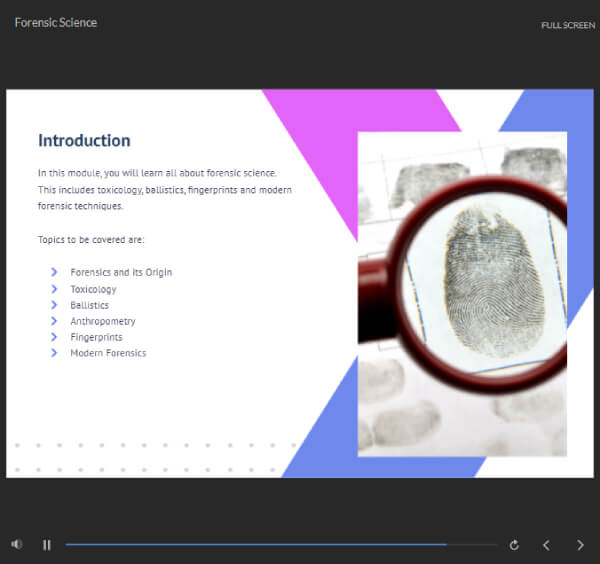The height and width of the screenshot is (564, 600).
Task: Open the Fingerprints topic
Action: (x=96, y=337)
